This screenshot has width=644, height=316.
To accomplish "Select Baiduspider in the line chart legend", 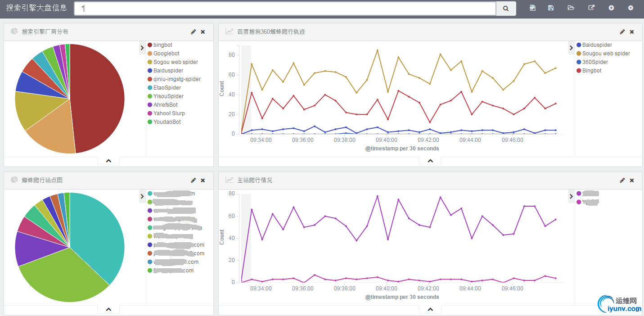I will (x=597, y=45).
